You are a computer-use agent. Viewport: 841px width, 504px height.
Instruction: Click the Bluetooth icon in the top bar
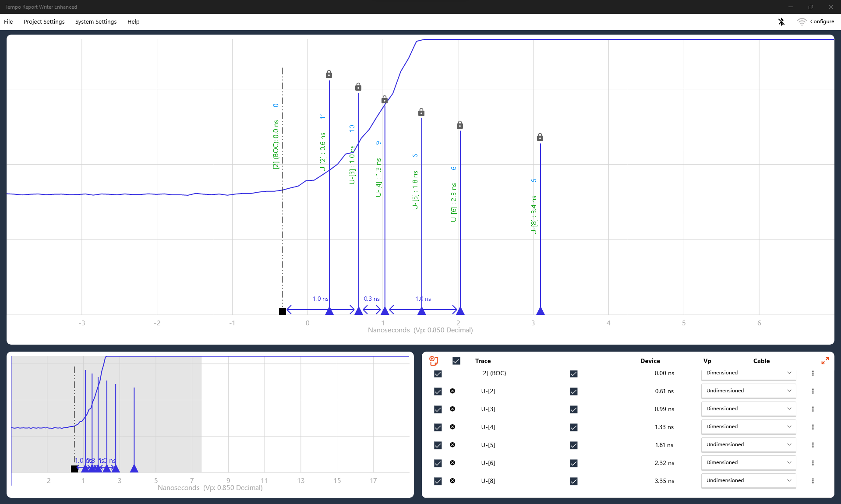pos(781,21)
